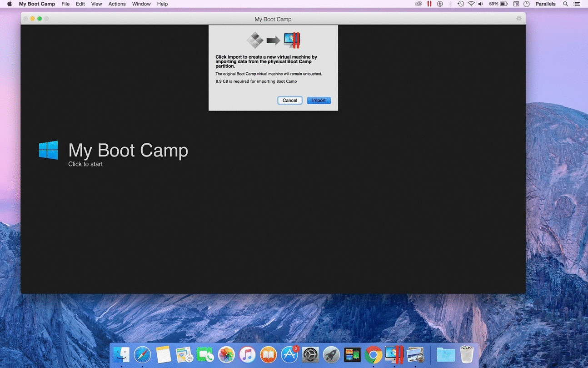Launch Google Chrome from the Dock

374,355
